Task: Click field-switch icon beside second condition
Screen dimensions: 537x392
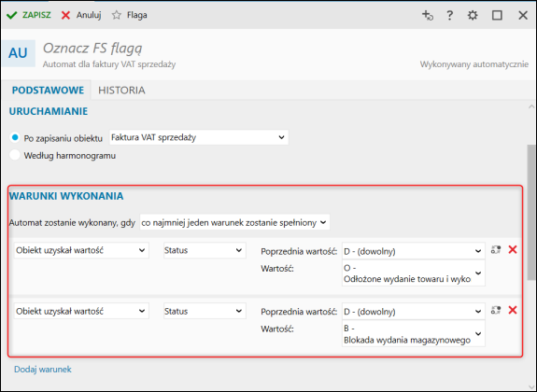Action: (x=496, y=310)
